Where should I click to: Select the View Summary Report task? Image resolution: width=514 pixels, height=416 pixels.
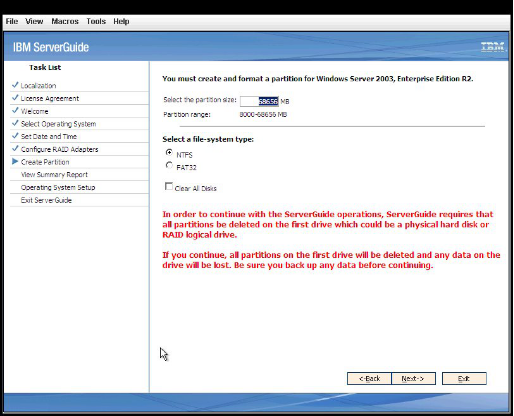[x=54, y=175]
